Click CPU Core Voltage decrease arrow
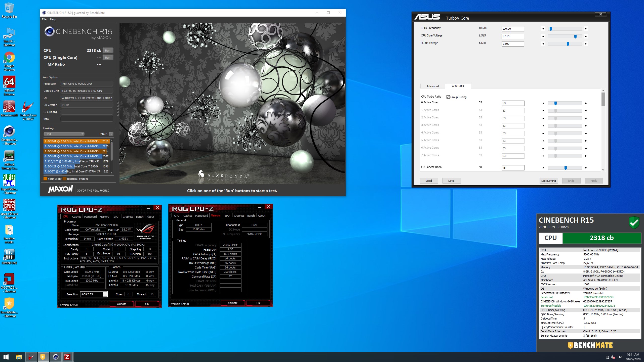644x362 pixels. point(543,36)
